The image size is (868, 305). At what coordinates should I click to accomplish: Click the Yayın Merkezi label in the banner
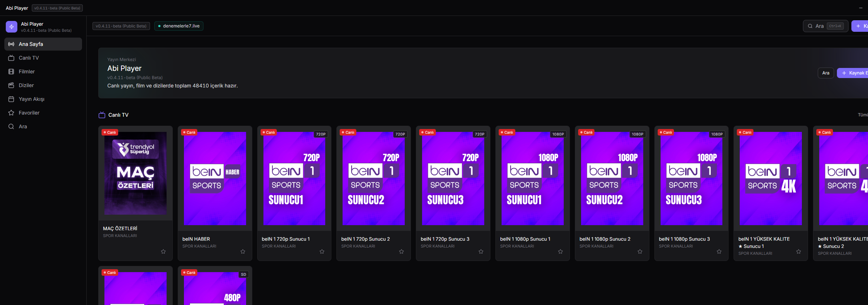click(x=121, y=60)
